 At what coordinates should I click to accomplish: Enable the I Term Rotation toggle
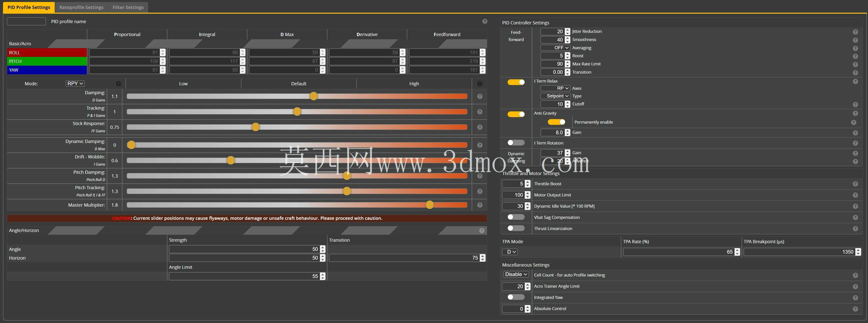[516, 143]
